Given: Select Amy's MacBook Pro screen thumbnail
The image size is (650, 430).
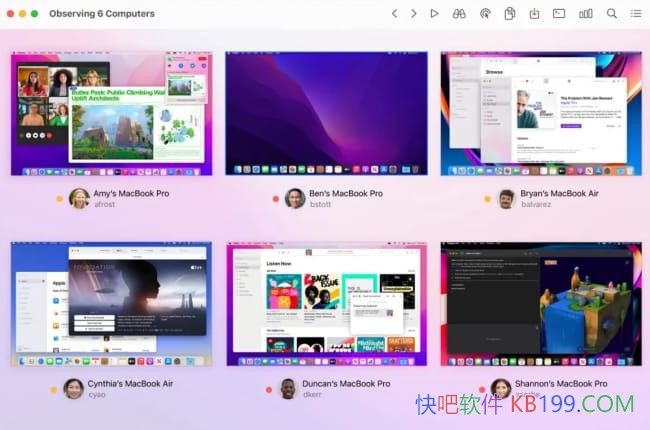Looking at the screenshot, I should pos(112,114).
